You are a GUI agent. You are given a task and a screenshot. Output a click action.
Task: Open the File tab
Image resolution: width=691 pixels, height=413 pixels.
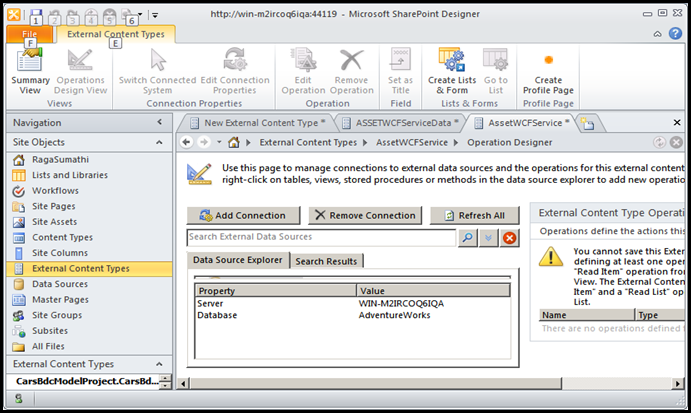tap(30, 34)
